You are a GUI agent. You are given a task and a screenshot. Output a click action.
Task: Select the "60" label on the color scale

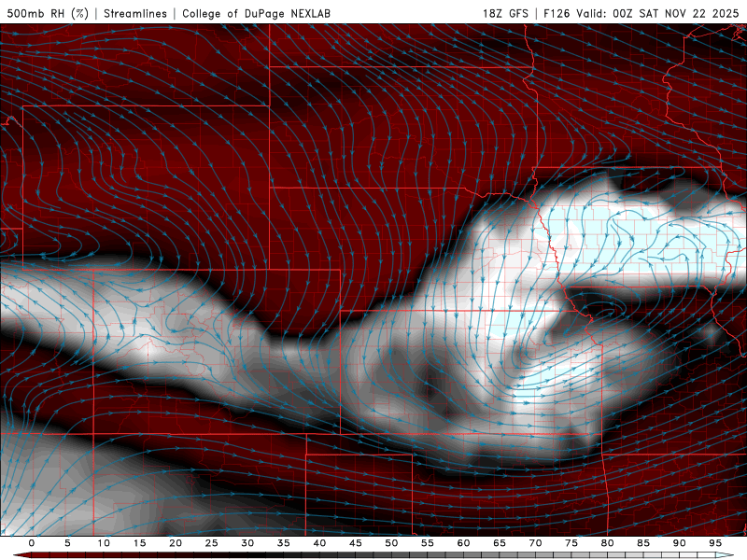point(463,543)
